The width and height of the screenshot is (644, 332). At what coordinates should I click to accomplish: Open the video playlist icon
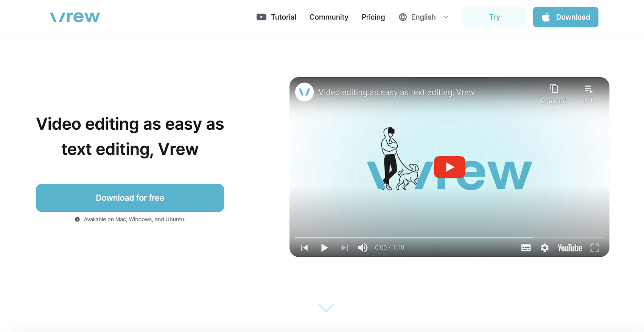588,89
